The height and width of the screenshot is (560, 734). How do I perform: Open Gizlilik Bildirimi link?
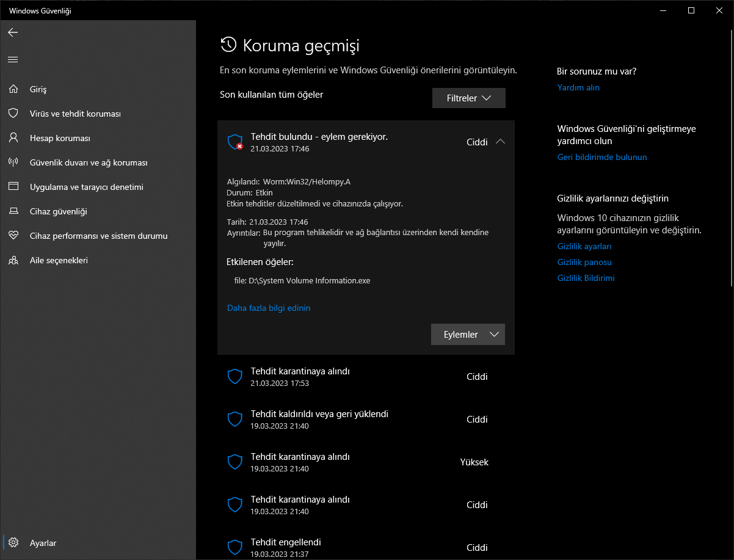coord(586,278)
